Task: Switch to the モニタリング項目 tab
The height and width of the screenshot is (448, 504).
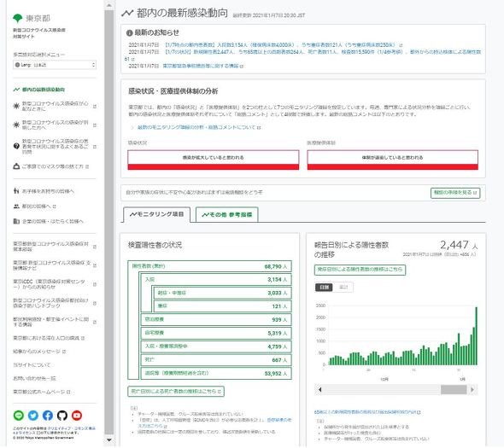Action: pyautogui.click(x=157, y=214)
